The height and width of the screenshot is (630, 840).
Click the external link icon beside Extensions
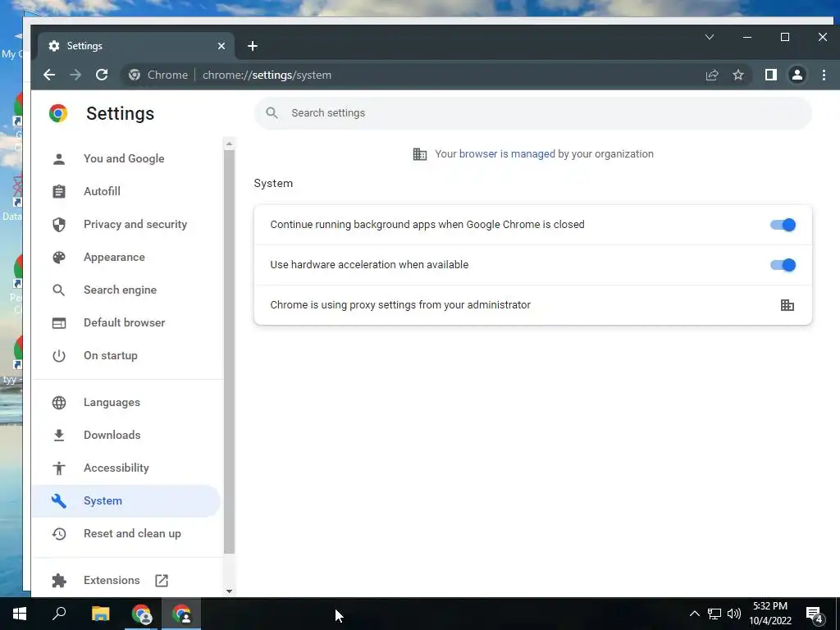pyautogui.click(x=162, y=580)
